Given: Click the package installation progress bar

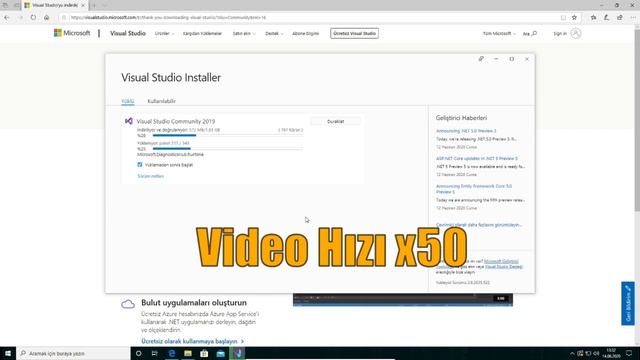Looking at the screenshot, I should click(228, 149).
